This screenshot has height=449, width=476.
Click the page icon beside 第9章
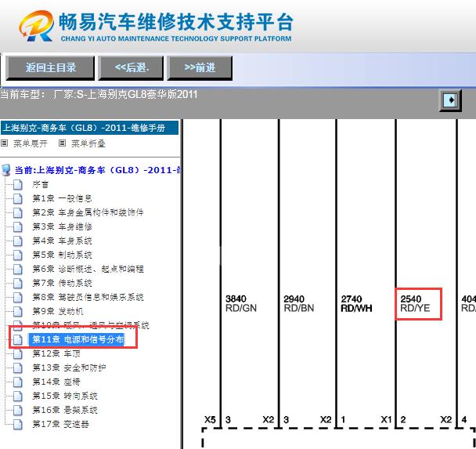pos(18,311)
